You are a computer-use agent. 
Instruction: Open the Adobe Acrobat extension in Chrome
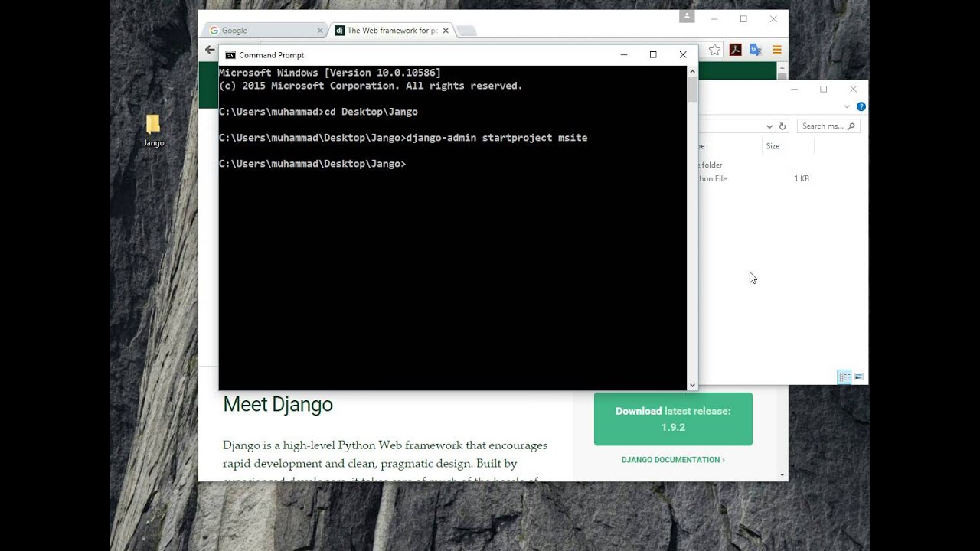(735, 50)
